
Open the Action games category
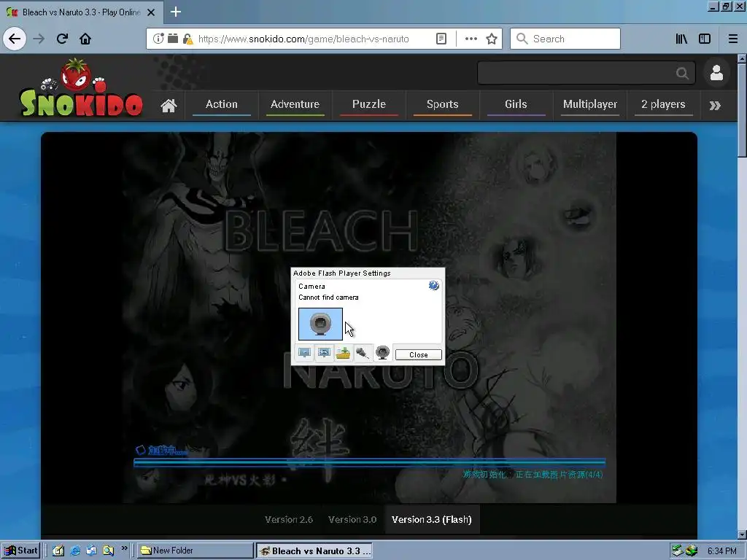[222, 104]
